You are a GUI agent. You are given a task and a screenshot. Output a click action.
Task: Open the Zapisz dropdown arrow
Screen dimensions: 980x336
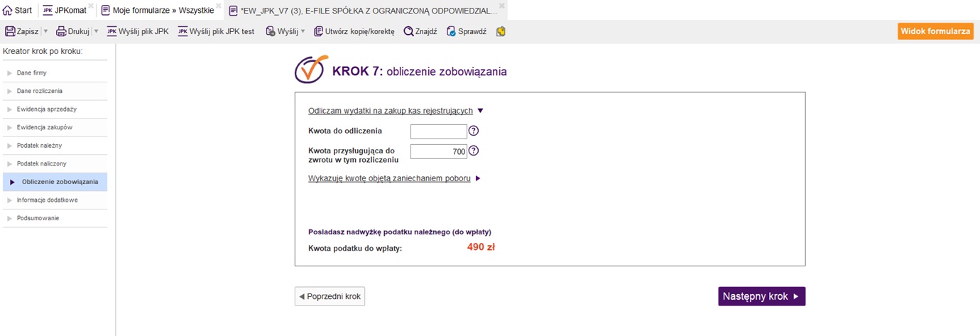[x=45, y=31]
